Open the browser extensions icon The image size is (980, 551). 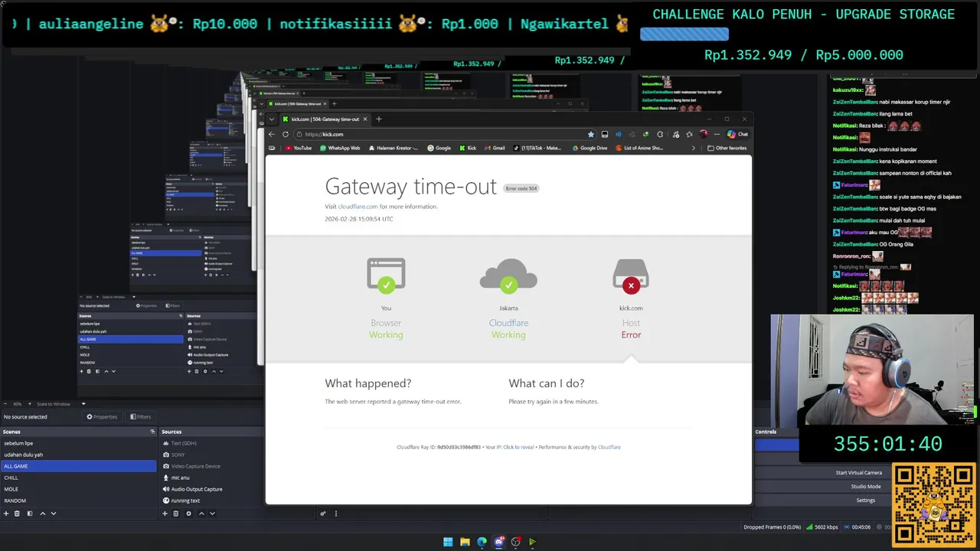[x=660, y=134]
